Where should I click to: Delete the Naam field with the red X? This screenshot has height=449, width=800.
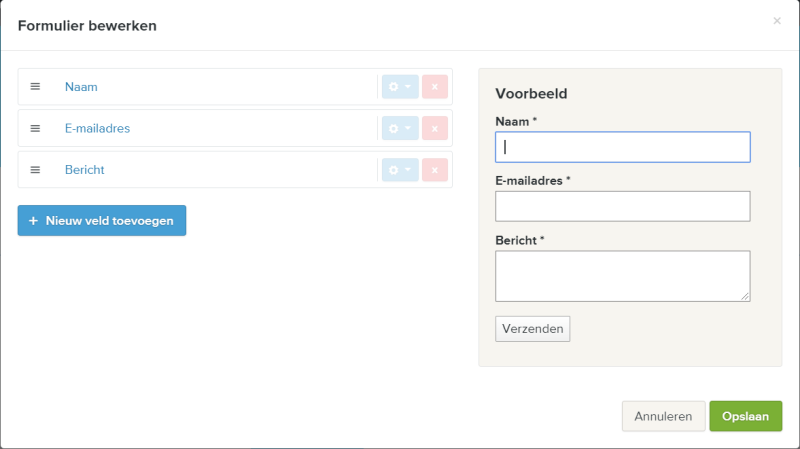pyautogui.click(x=434, y=87)
